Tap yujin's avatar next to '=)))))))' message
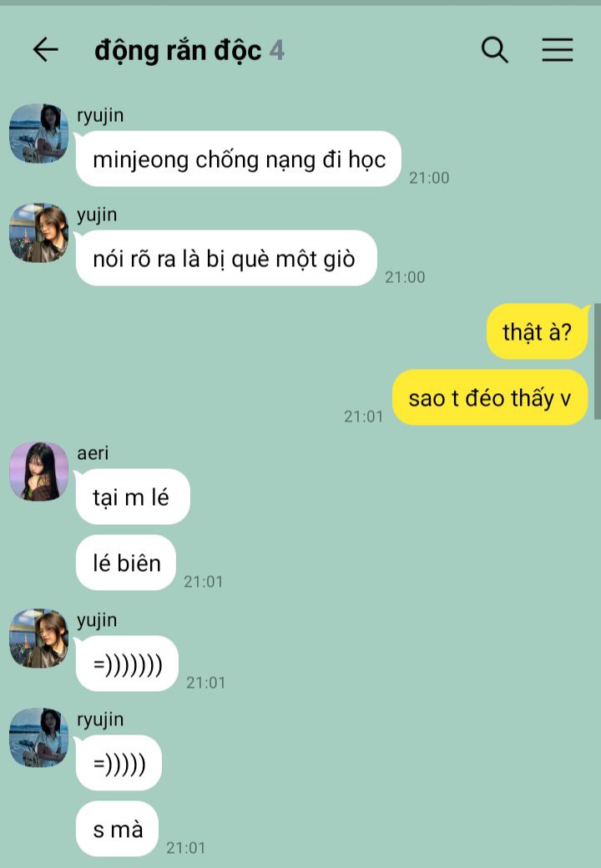This screenshot has height=868, width=601. coord(38,638)
